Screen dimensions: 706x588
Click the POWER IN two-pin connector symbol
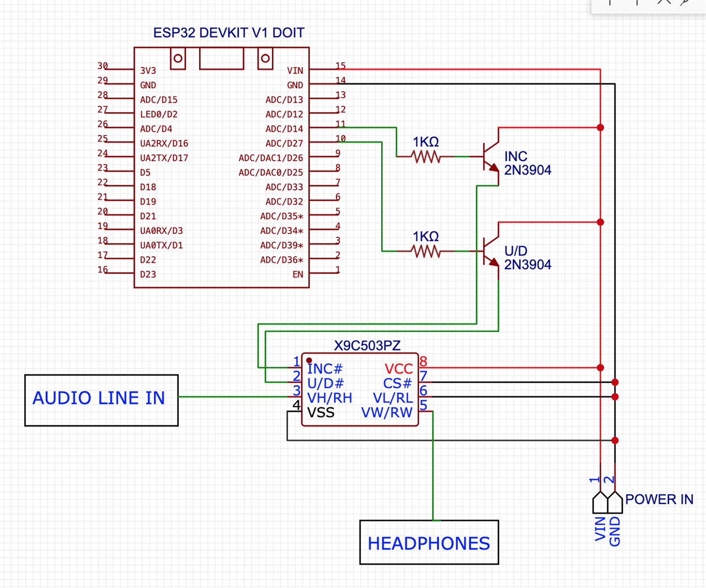pyautogui.click(x=607, y=503)
